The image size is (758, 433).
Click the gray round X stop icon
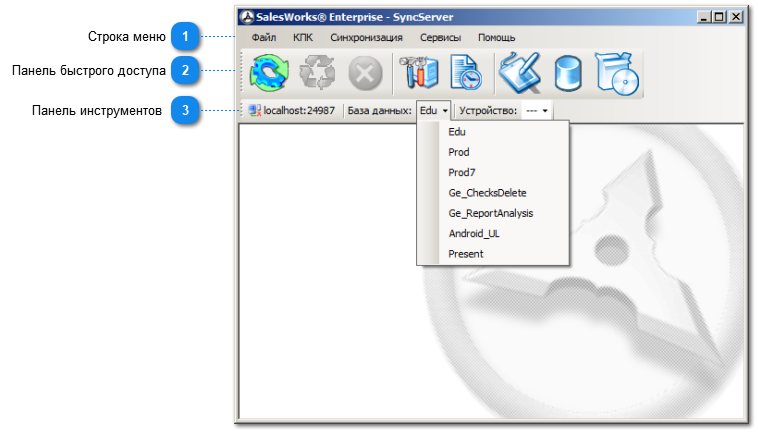point(365,74)
